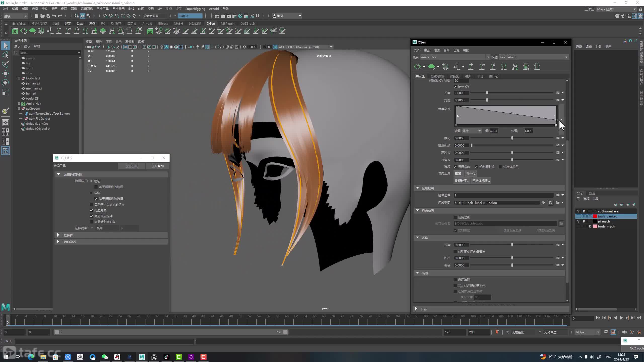The height and width of the screenshot is (362, 644).
Task: Adjust the 锥化 slider
Action: [x=512, y=138]
